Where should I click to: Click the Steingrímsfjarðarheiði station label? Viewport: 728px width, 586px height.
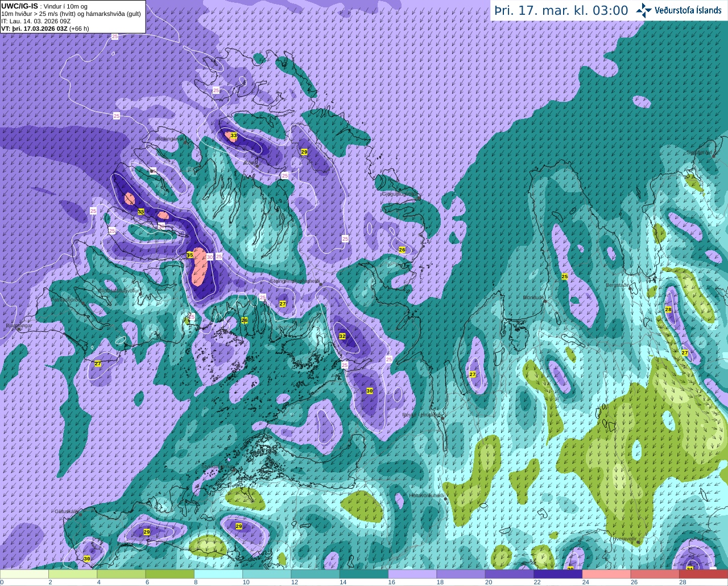294,281
